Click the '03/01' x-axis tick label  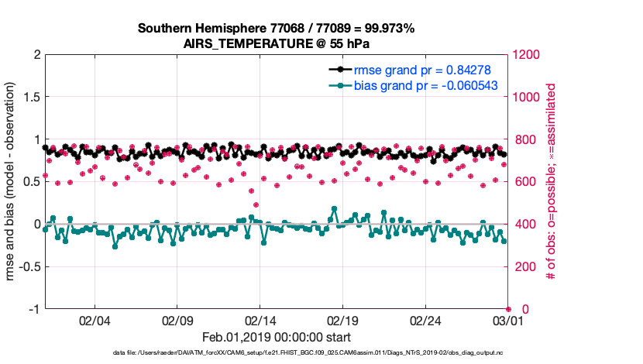click(x=507, y=321)
